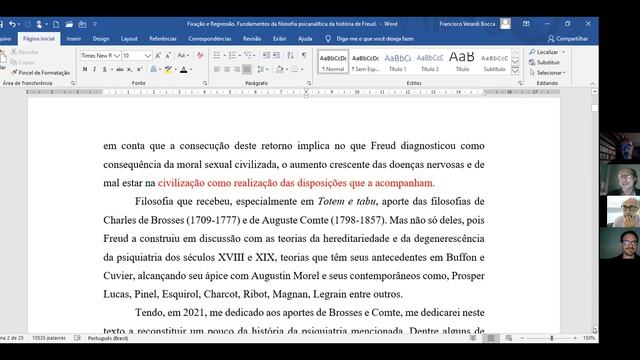Click the Format Painter (Pincel de Formatação) icon

(14, 73)
